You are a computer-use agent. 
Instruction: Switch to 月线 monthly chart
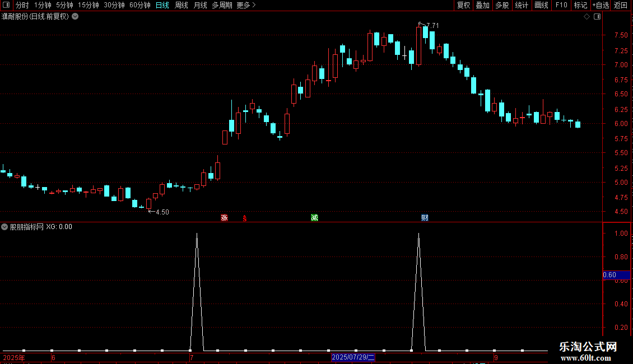click(x=200, y=5)
